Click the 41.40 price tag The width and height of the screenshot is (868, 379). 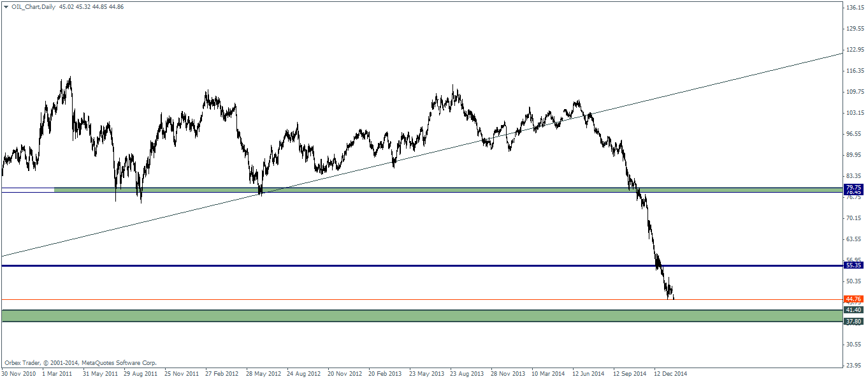click(x=853, y=309)
